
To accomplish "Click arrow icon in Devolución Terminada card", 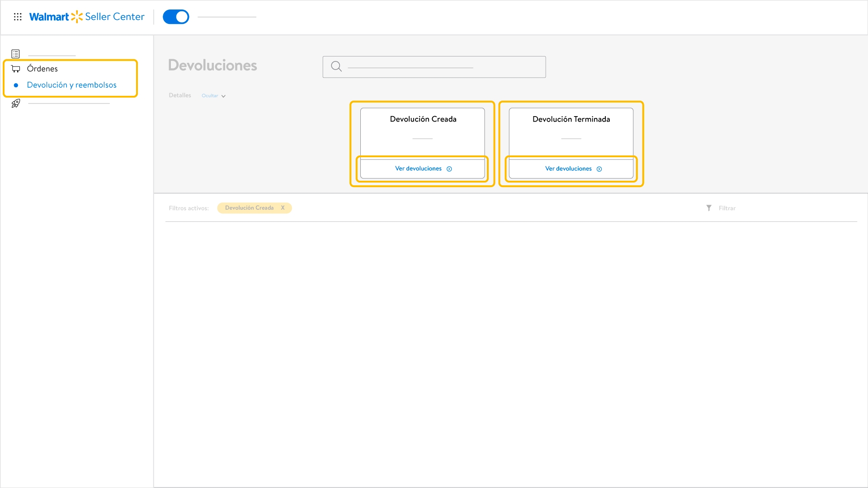I will click(599, 169).
